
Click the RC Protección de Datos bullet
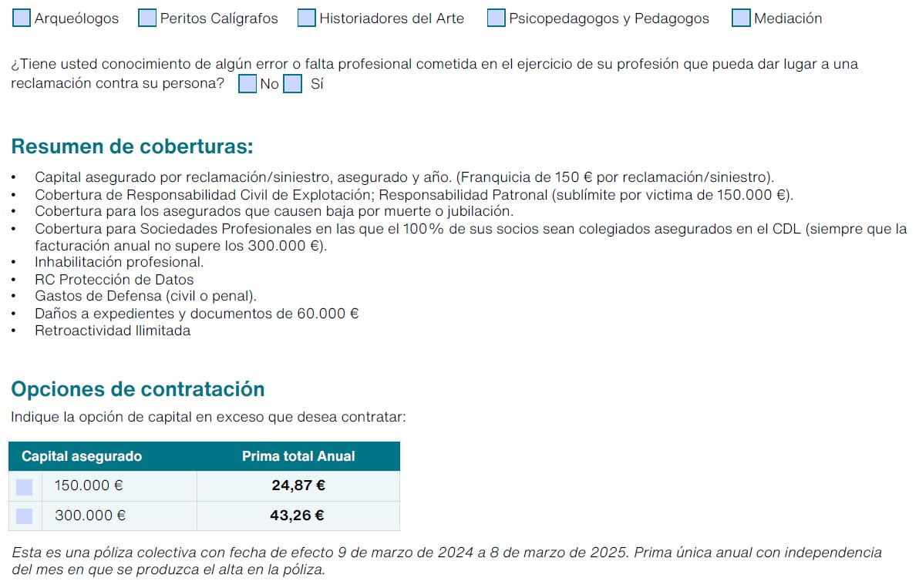(x=114, y=280)
